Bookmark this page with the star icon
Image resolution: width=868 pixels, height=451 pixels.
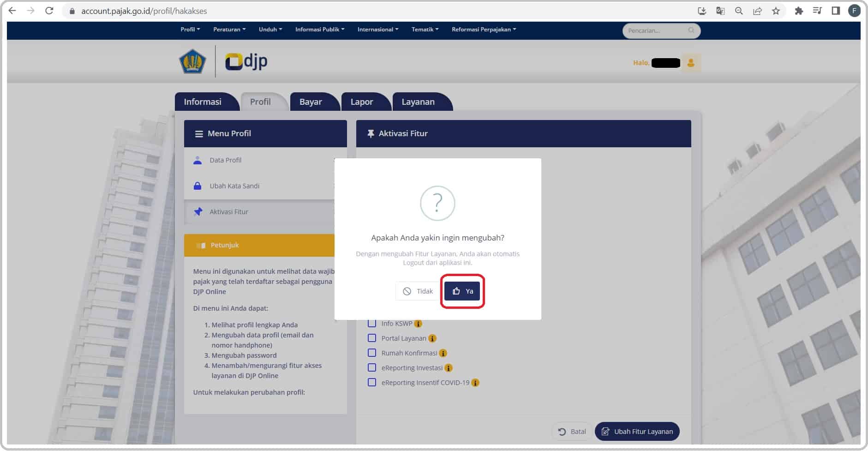tap(776, 11)
